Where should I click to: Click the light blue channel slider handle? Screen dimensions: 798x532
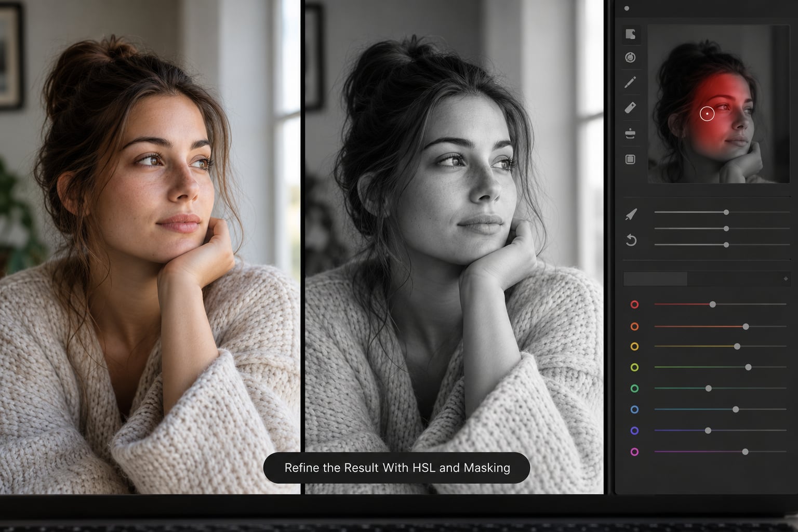click(x=736, y=409)
